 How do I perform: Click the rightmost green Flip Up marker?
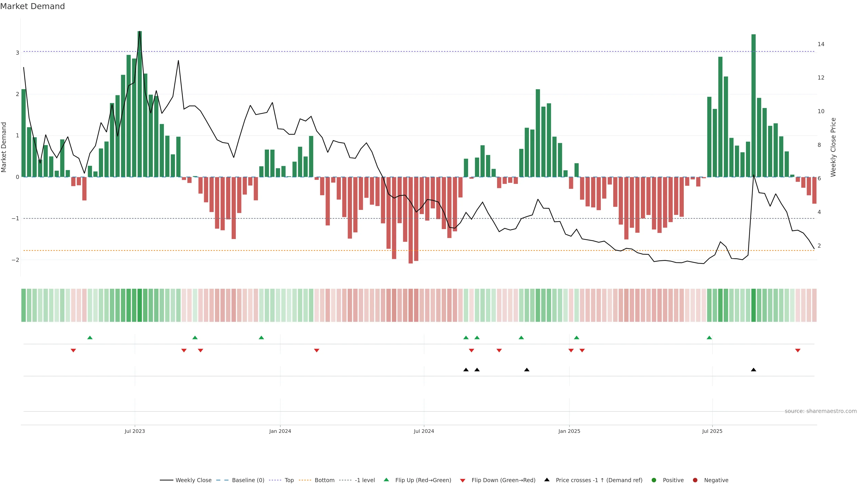709,338
